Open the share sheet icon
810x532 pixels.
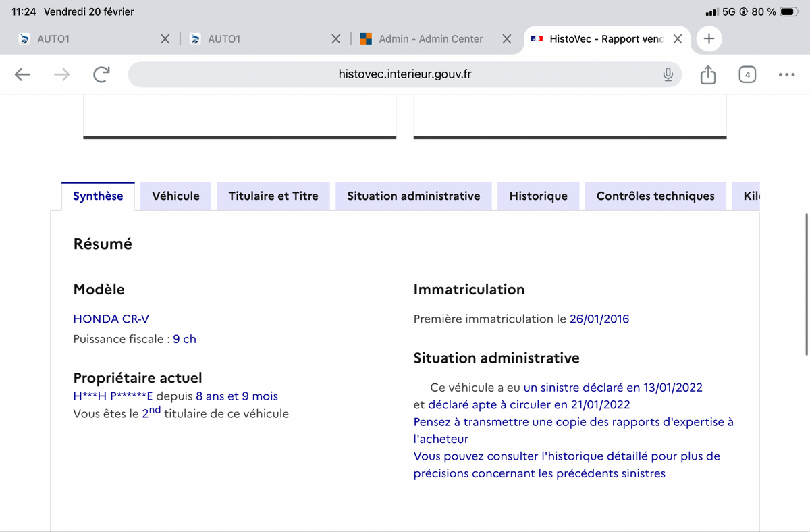707,74
